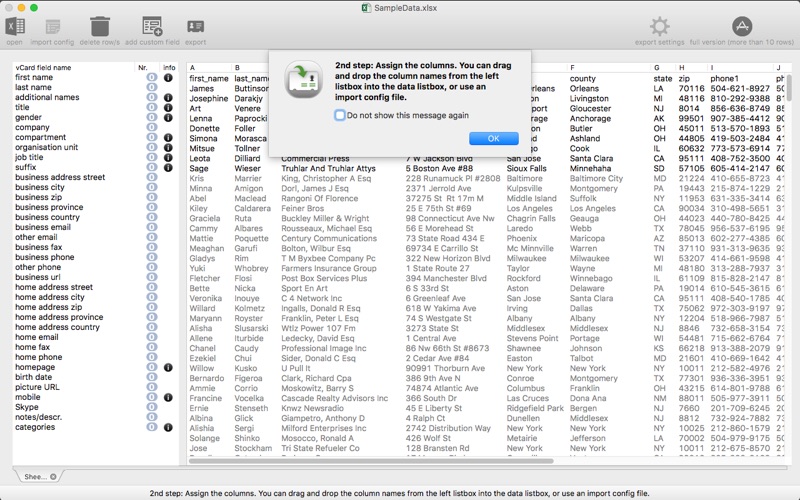This screenshot has width=800, height=500.
Task: Click the export vCard icon
Action: (x=195, y=27)
